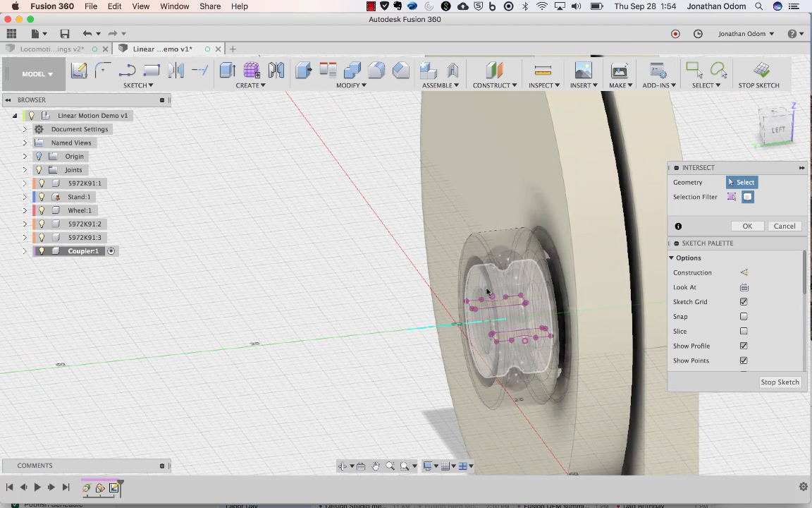Enable the Snap checkbox

tap(744, 317)
